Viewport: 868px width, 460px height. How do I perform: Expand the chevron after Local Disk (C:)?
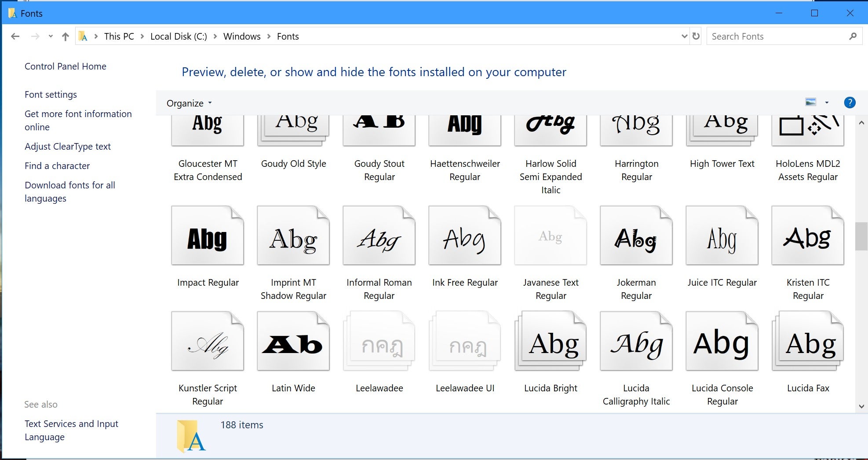click(215, 37)
